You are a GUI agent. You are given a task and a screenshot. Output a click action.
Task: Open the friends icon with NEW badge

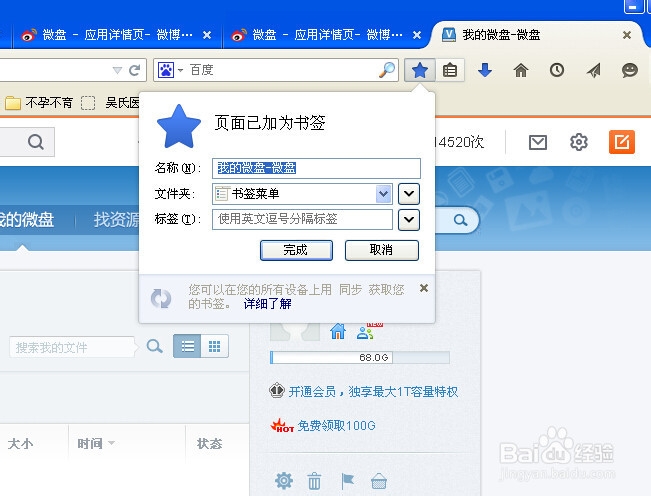pos(367,332)
